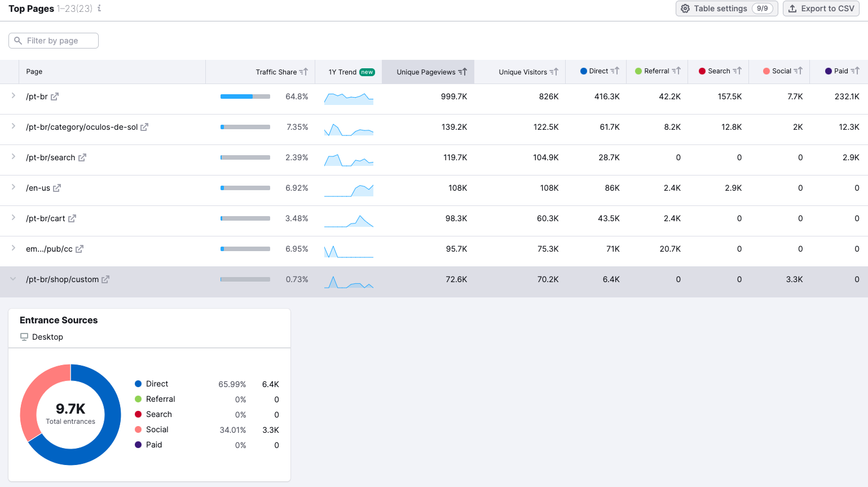Click the /pt-br traffic share progress bar
Image resolution: width=868 pixels, height=487 pixels.
[245, 96]
